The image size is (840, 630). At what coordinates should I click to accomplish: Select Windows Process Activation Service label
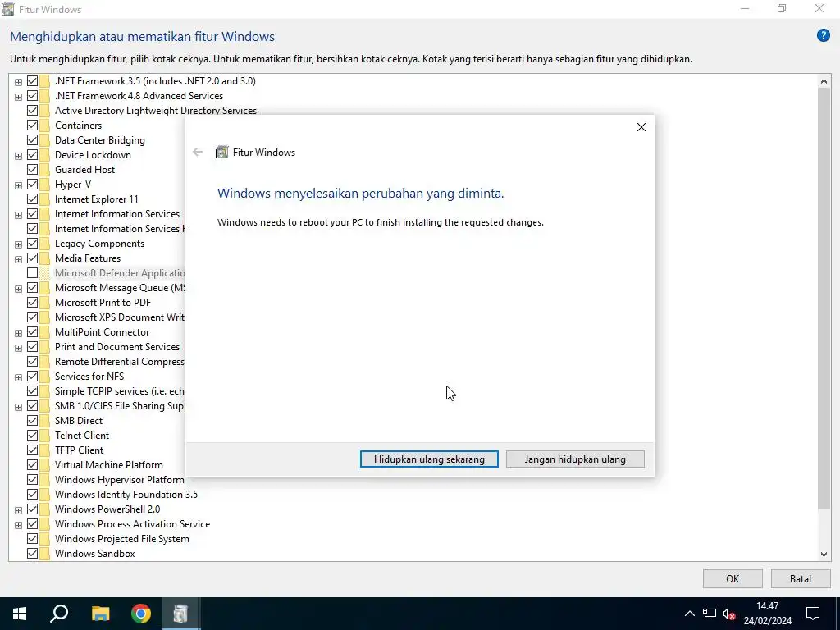point(132,524)
